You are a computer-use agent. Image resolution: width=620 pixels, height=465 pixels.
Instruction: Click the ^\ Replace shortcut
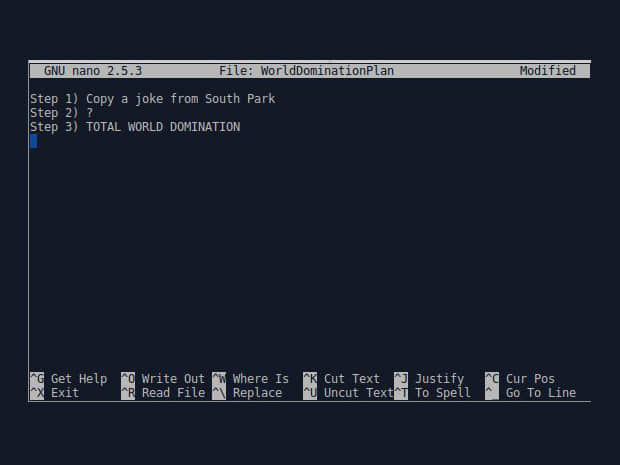point(247,393)
